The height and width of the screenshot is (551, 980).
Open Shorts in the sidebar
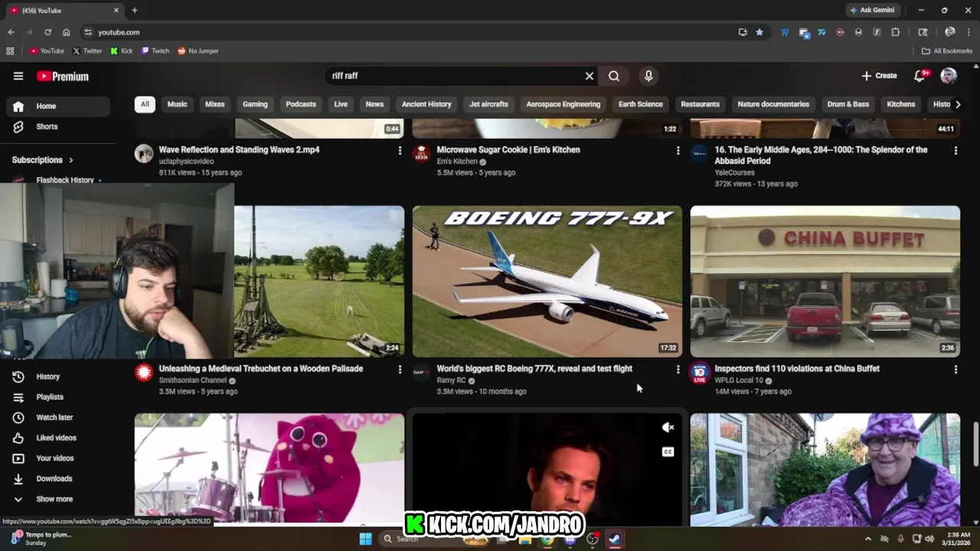tap(58, 126)
